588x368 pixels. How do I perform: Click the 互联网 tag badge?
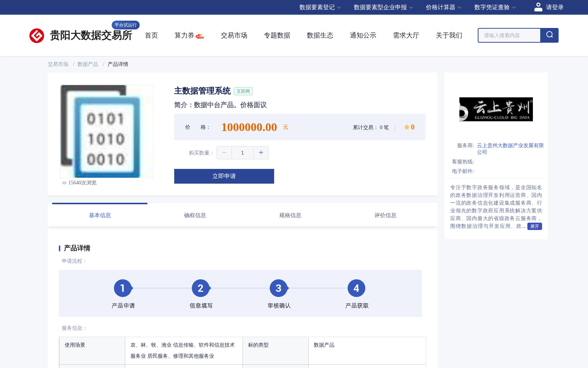pos(243,91)
